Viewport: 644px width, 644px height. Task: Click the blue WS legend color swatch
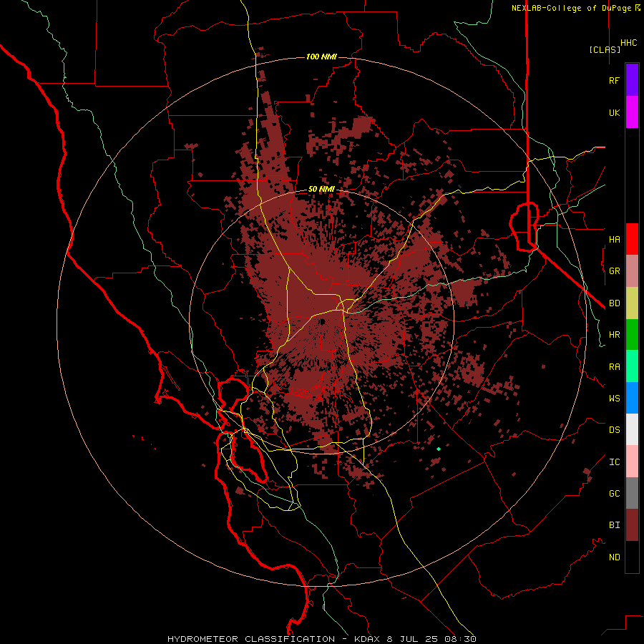632,398
